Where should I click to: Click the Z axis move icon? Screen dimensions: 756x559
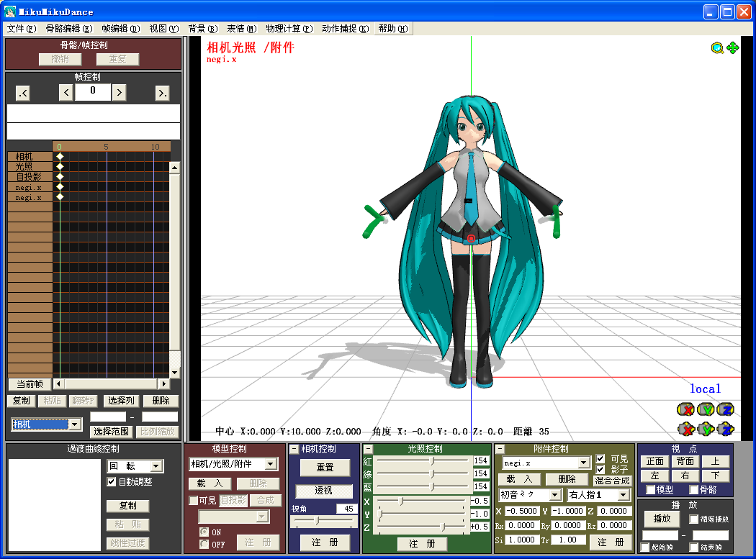(x=726, y=428)
